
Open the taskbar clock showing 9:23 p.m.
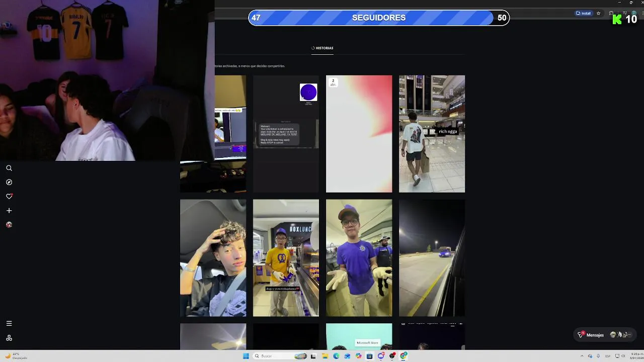(x=636, y=356)
